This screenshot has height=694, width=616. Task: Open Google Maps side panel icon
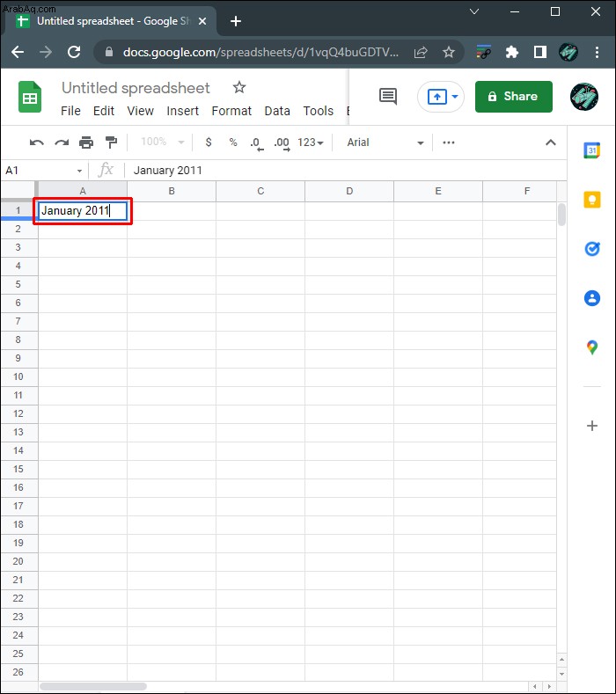point(591,347)
